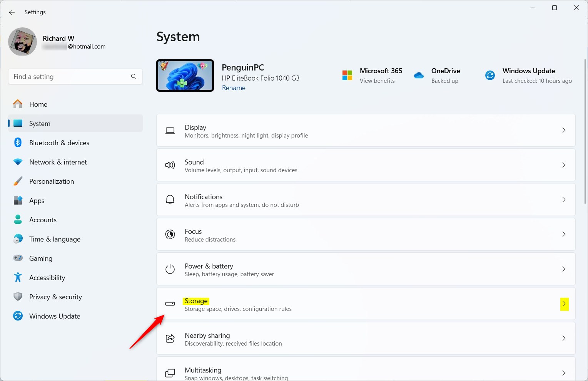Select Privacy & security in the sidebar
The width and height of the screenshot is (588, 381).
[x=55, y=297]
